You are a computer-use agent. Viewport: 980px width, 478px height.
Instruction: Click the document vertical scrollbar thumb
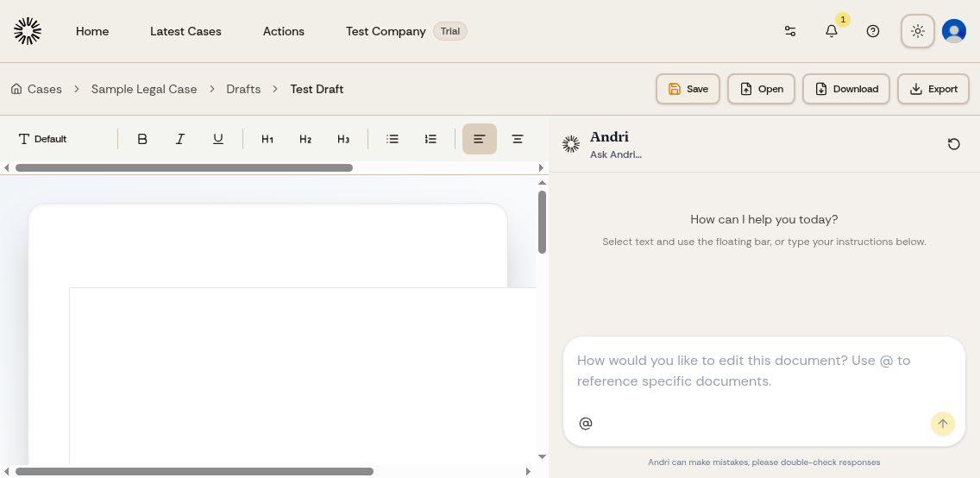click(542, 222)
